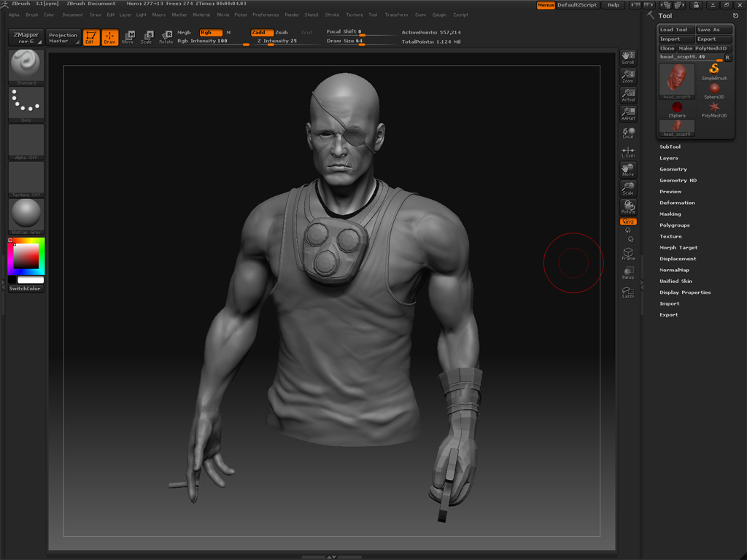Click the large red head_sculpt9 tool thumbnail

click(x=676, y=81)
